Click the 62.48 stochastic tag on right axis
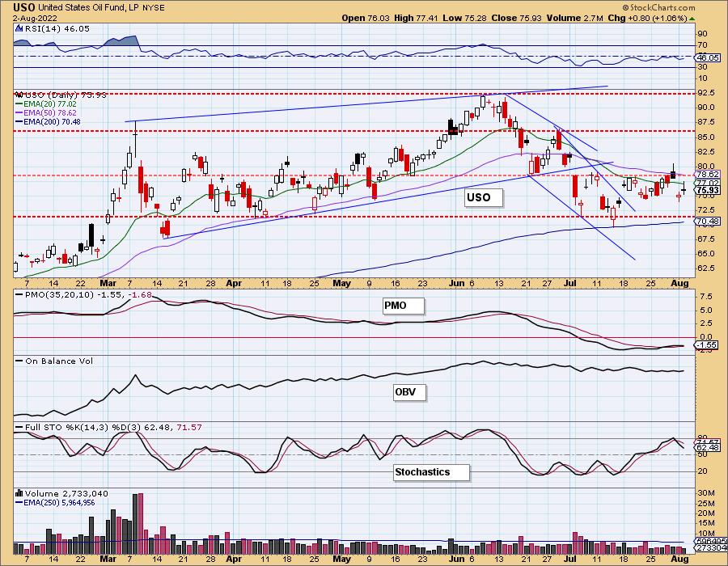The height and width of the screenshot is (566, 728). [708, 448]
